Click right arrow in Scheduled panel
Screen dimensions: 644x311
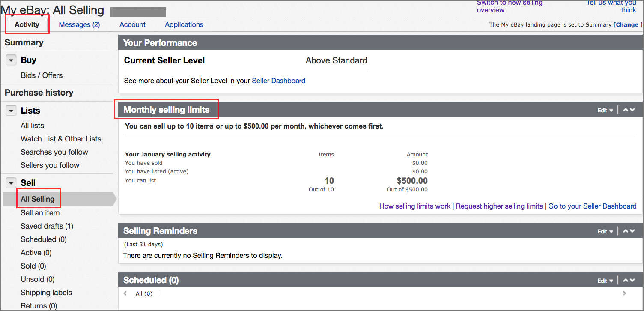[624, 293]
